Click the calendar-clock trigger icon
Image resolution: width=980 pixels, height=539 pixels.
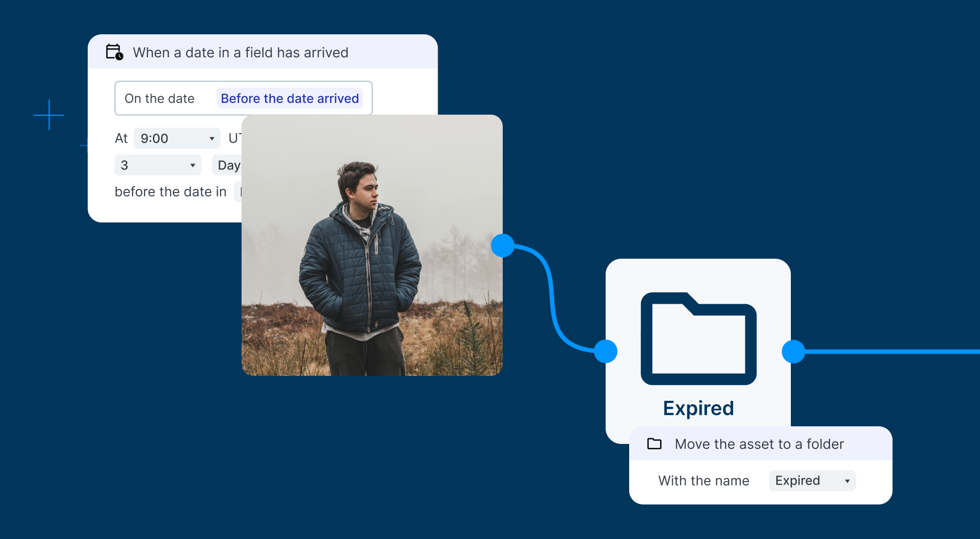coord(114,52)
